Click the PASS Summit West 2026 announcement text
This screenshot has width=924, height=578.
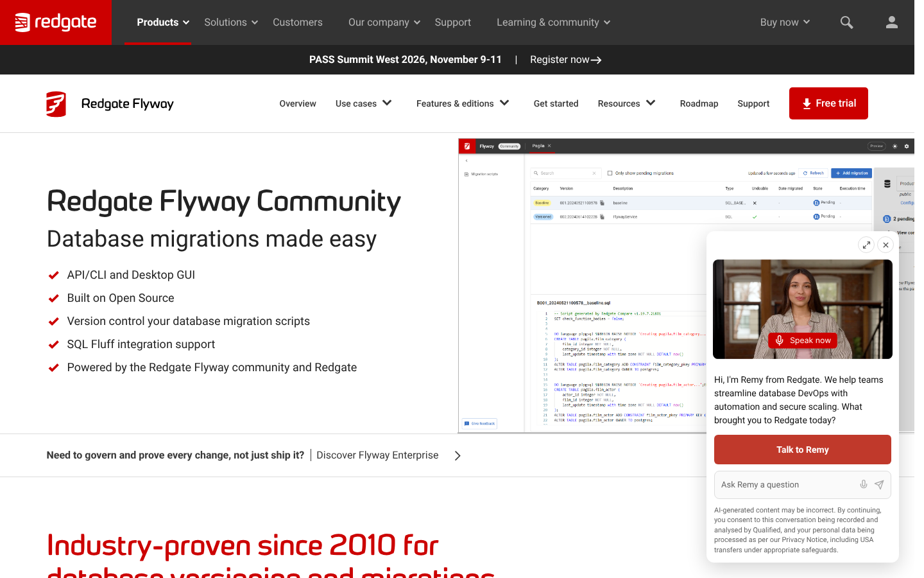pos(406,60)
